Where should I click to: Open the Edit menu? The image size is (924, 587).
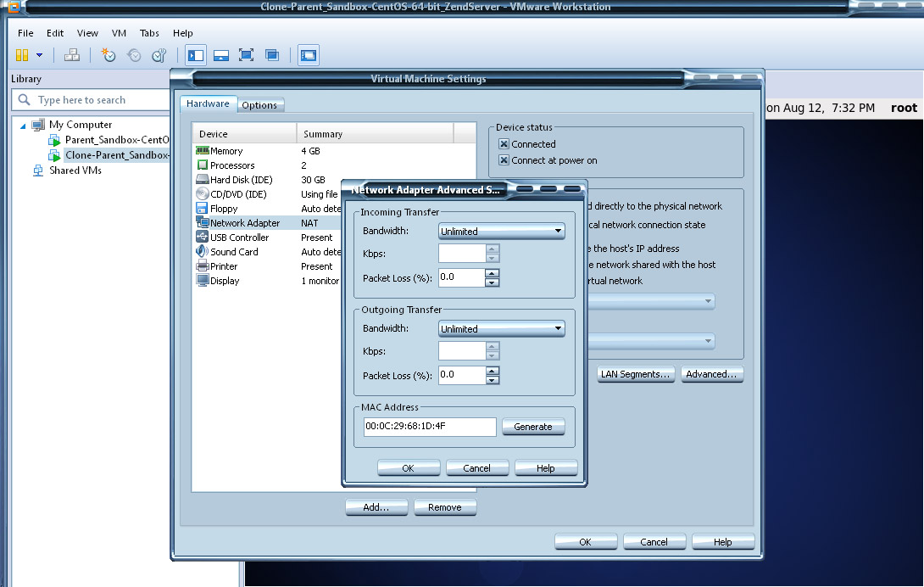coord(55,33)
